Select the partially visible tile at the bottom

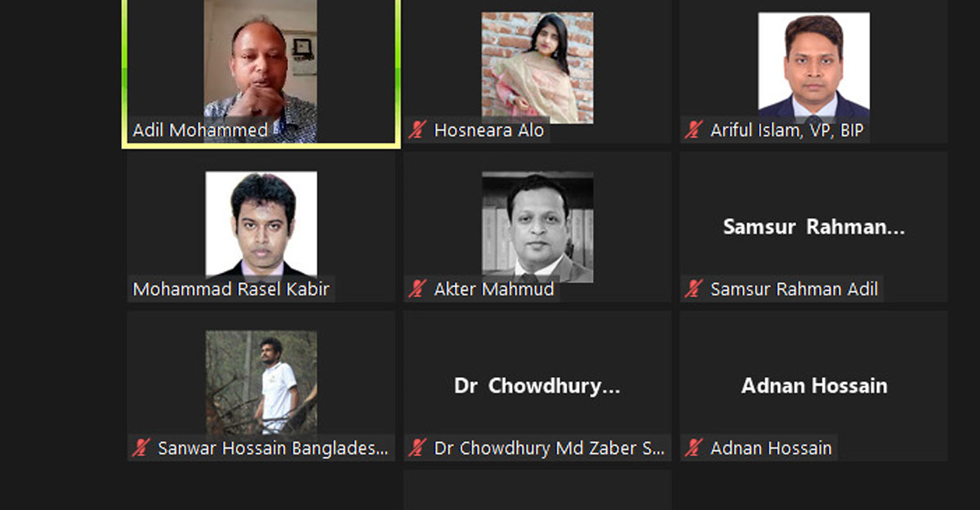coord(537,490)
